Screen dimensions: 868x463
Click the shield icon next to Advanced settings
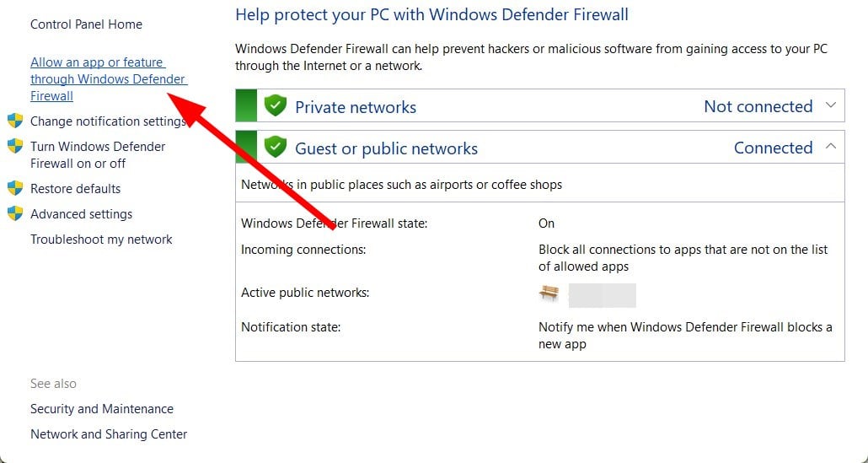coord(15,213)
